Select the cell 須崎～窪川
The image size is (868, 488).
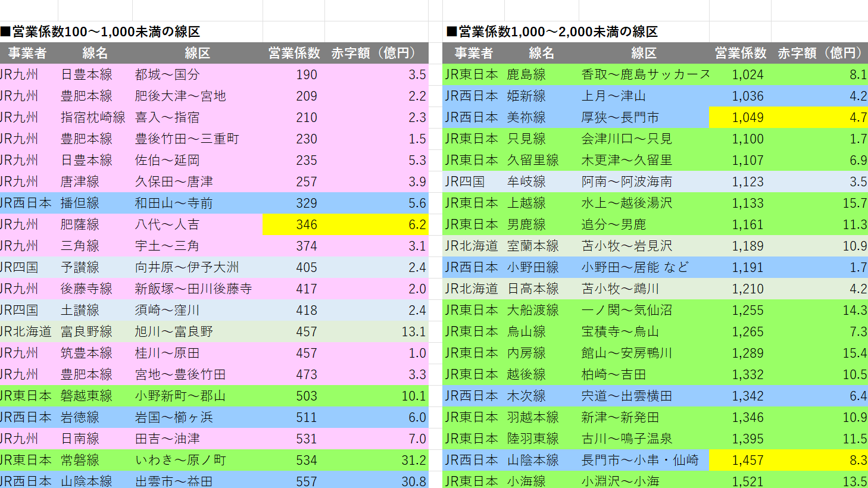point(198,310)
